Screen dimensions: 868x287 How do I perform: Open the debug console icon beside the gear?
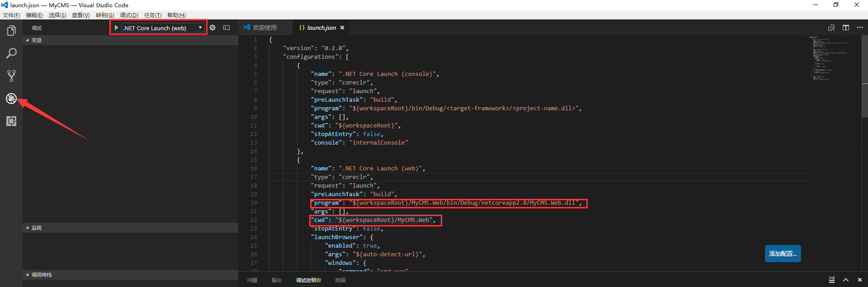tap(226, 28)
